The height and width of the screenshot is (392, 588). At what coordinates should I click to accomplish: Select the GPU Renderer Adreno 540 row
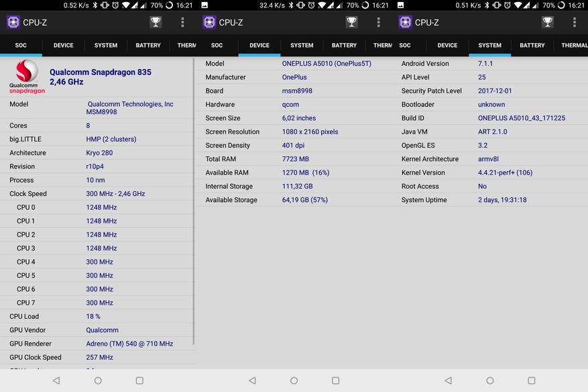click(x=97, y=344)
